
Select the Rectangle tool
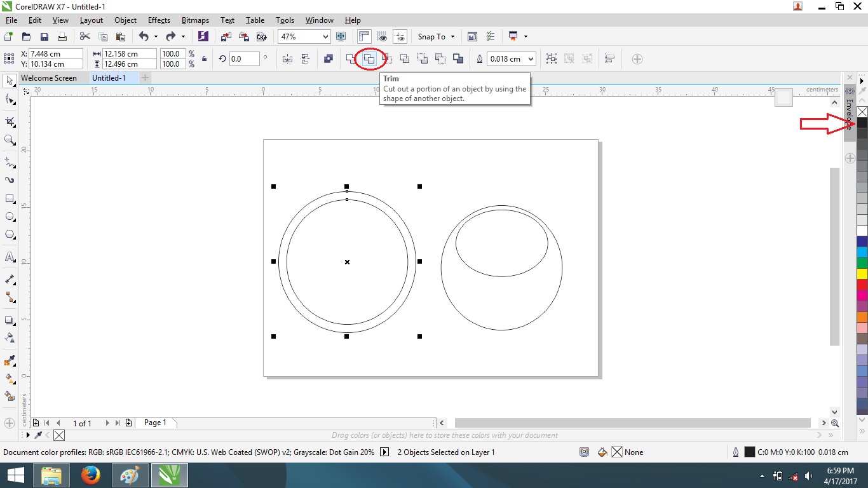click(10, 199)
